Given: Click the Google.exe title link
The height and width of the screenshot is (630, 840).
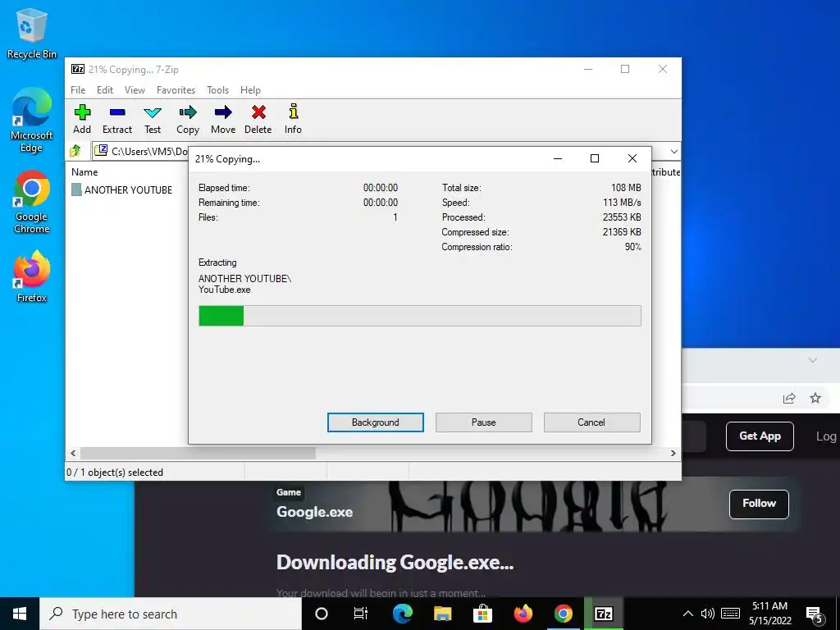Looking at the screenshot, I should tap(314, 512).
